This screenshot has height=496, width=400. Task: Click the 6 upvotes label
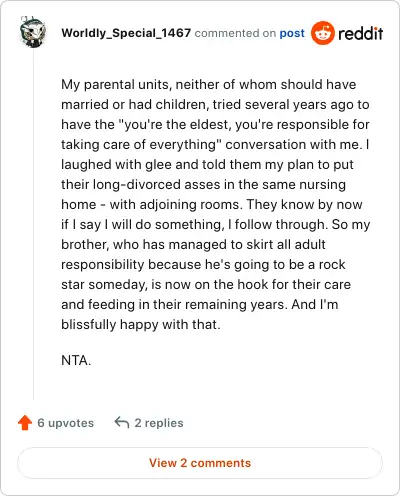(x=66, y=423)
